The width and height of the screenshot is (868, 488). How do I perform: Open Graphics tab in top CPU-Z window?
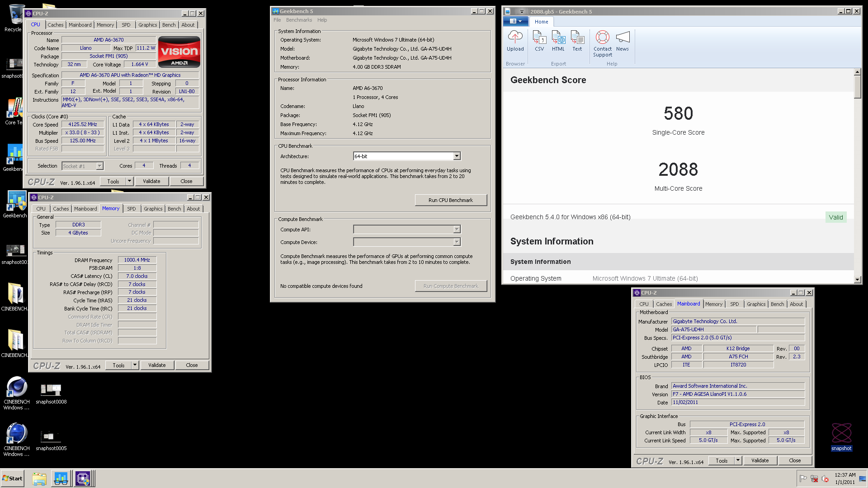[147, 25]
